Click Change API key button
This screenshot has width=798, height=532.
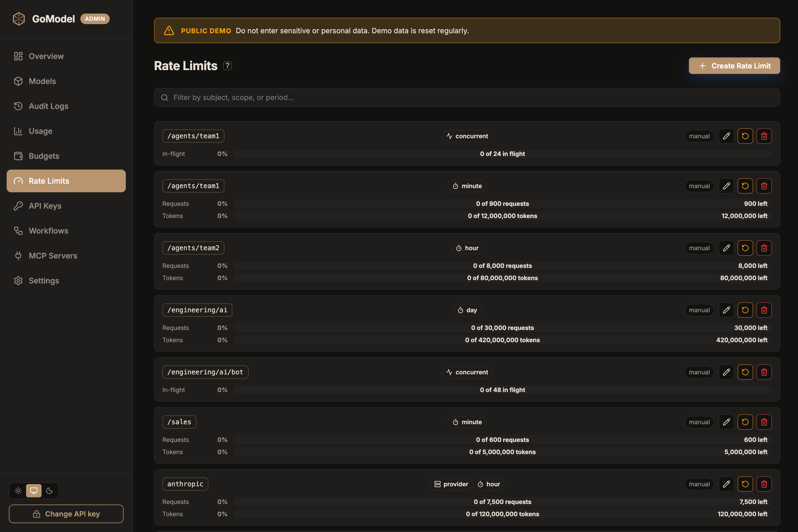coord(66,514)
